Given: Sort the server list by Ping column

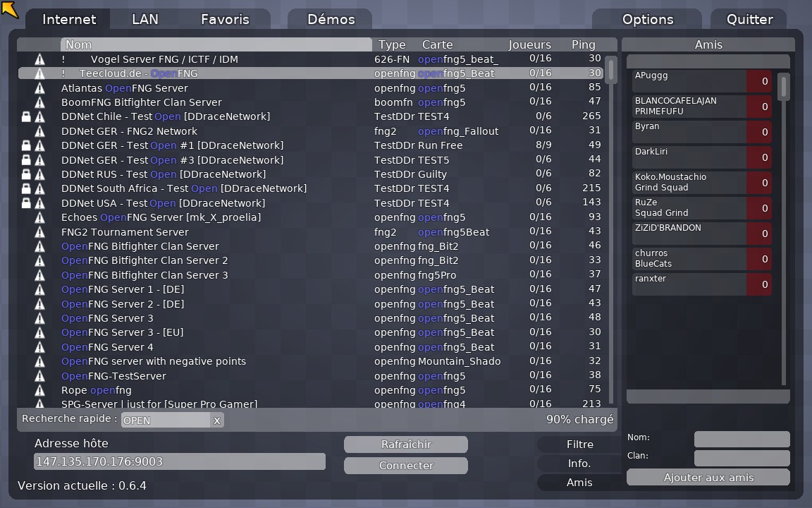Looking at the screenshot, I should click(x=583, y=44).
